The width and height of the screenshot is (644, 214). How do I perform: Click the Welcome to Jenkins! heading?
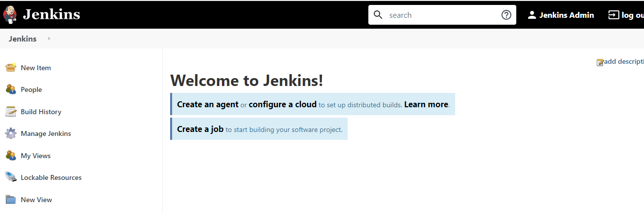pyautogui.click(x=247, y=80)
